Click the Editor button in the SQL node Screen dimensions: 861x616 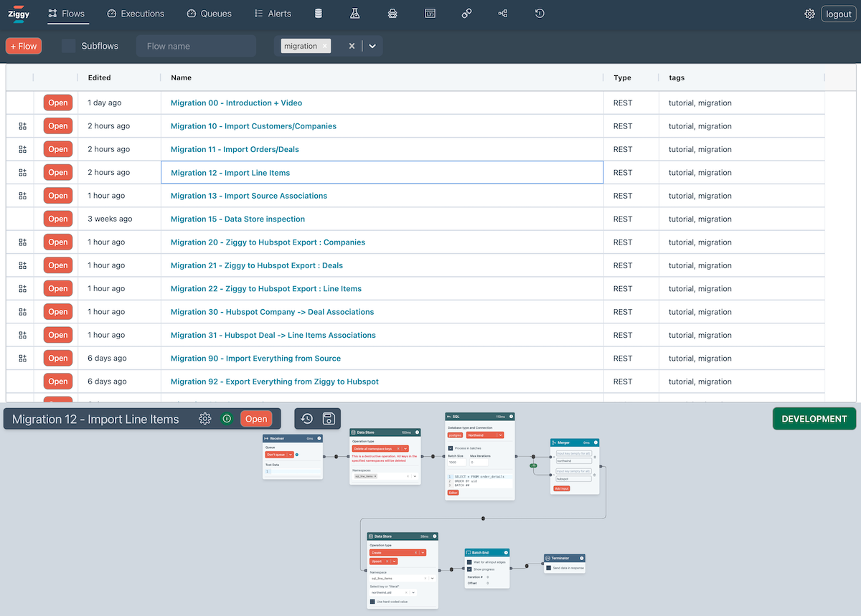[x=453, y=493]
